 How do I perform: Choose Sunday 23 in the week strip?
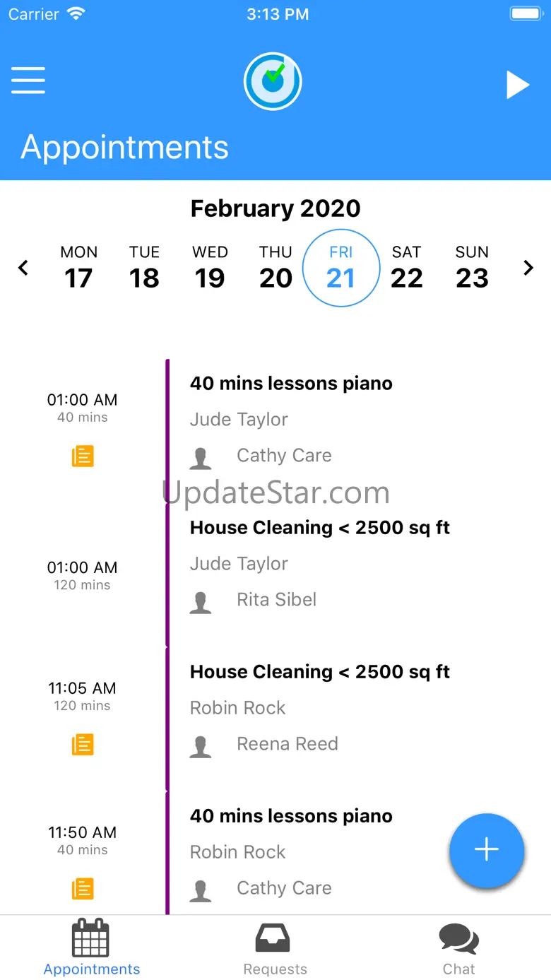coord(472,268)
